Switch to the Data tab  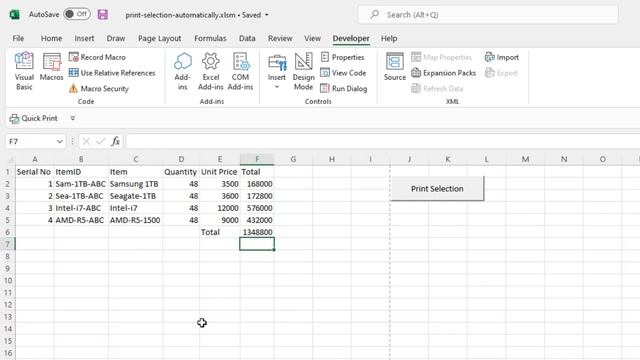pyautogui.click(x=247, y=38)
